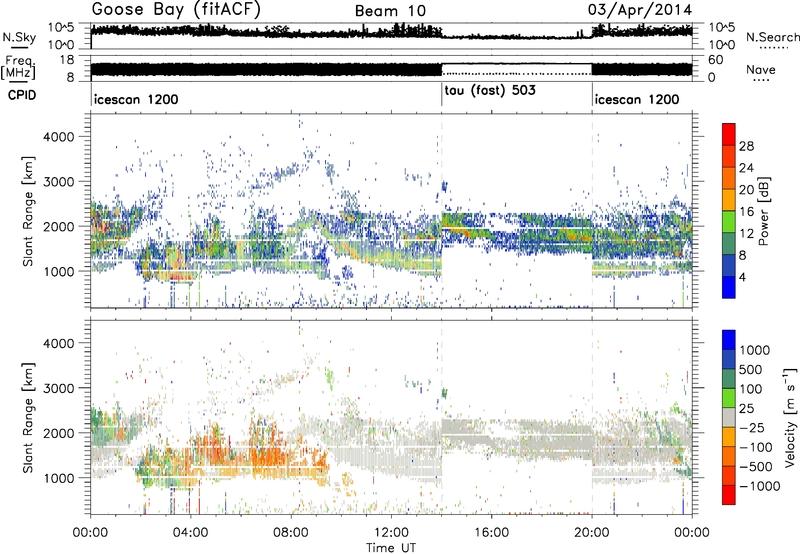Click the 'Velocity [m s⁻¹]' color bar label
Image resolution: width=800 pixels, height=554 pixels.
pos(790,417)
